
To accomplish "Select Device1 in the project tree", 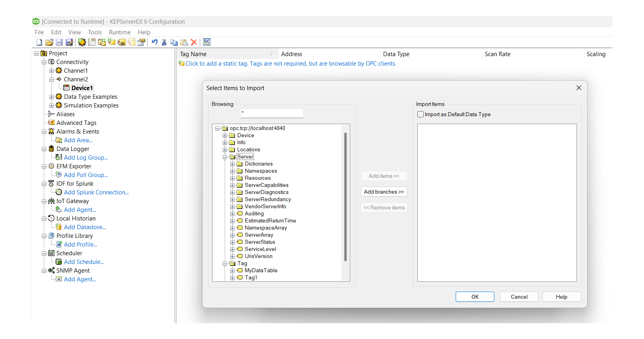I will click(x=82, y=88).
